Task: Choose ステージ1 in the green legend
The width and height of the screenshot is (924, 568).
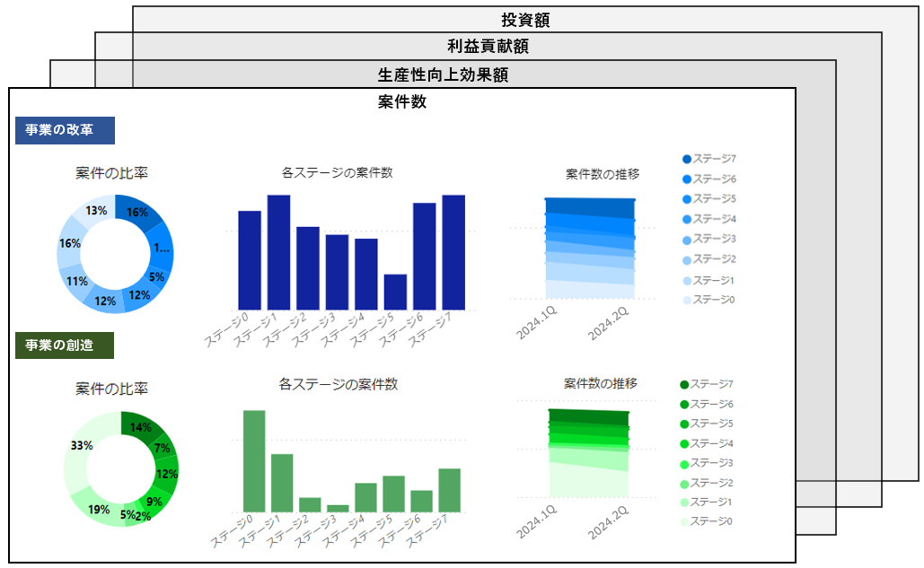Action: (x=706, y=502)
